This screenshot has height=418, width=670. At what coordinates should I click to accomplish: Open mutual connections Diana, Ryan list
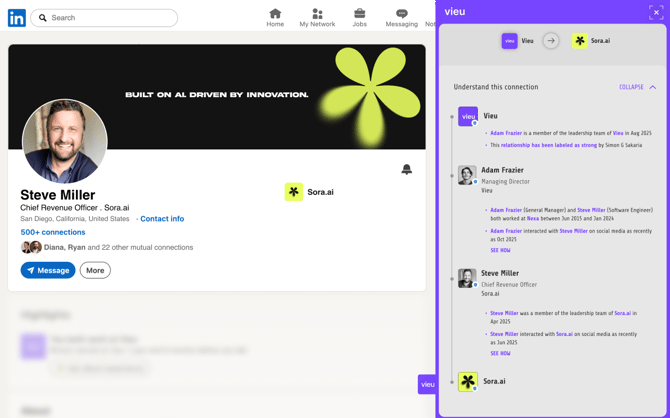tap(118, 247)
